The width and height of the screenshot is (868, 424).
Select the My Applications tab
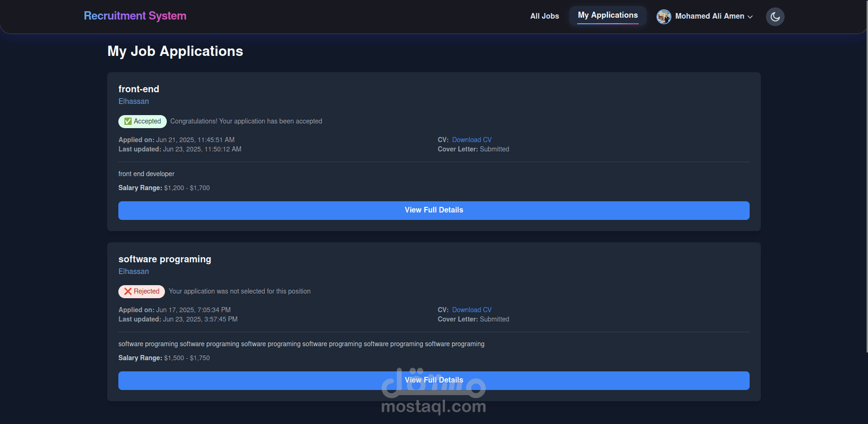[608, 15]
